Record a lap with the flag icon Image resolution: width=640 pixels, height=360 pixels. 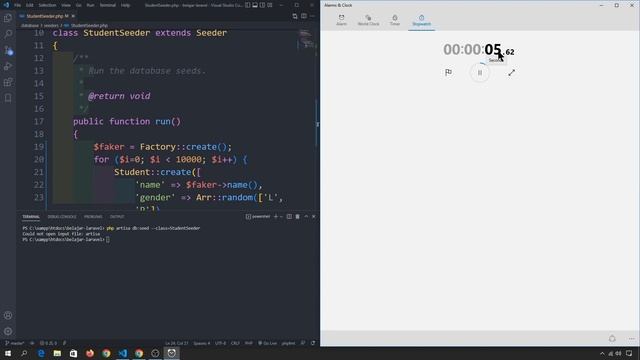pos(448,73)
